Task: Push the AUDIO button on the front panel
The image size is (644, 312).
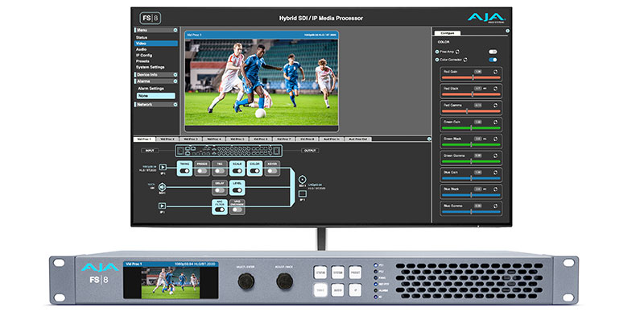Action: 337,290
